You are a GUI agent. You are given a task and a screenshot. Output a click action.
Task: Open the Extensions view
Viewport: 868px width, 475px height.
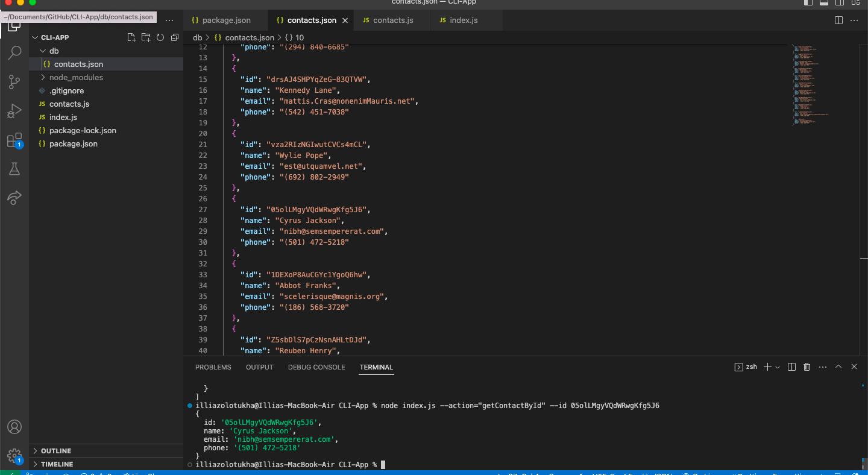(14, 141)
